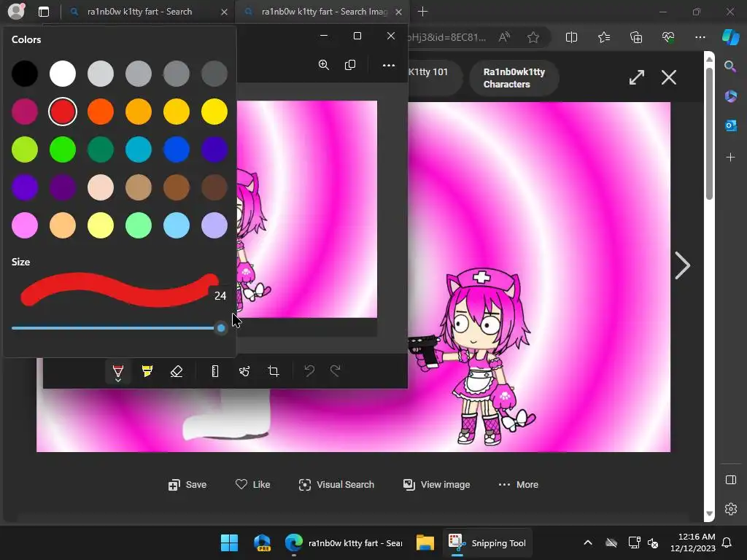Image resolution: width=747 pixels, height=560 pixels.
Task: Toggle Edge split screen view
Action: [x=571, y=37]
